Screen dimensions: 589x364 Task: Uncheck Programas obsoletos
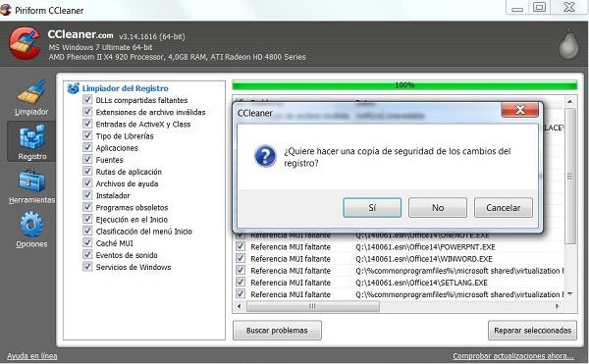coord(87,207)
